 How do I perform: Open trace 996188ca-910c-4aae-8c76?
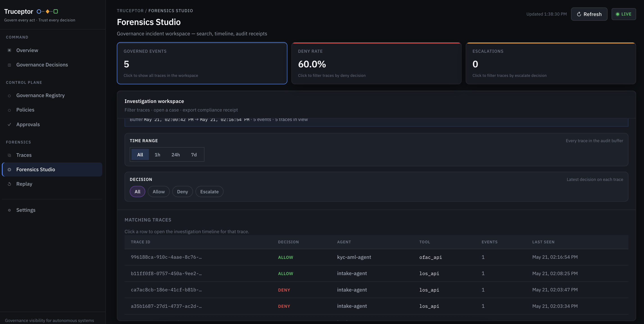pyautogui.click(x=376, y=257)
